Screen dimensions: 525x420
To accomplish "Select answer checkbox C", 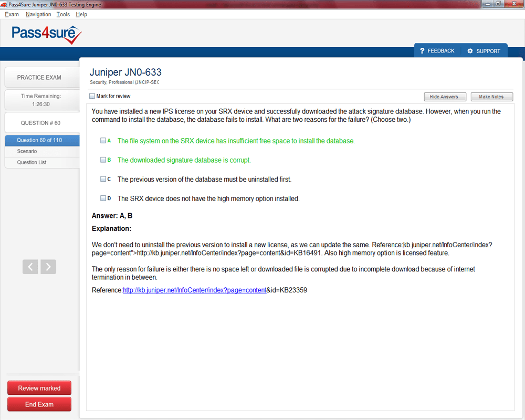I will pos(103,179).
